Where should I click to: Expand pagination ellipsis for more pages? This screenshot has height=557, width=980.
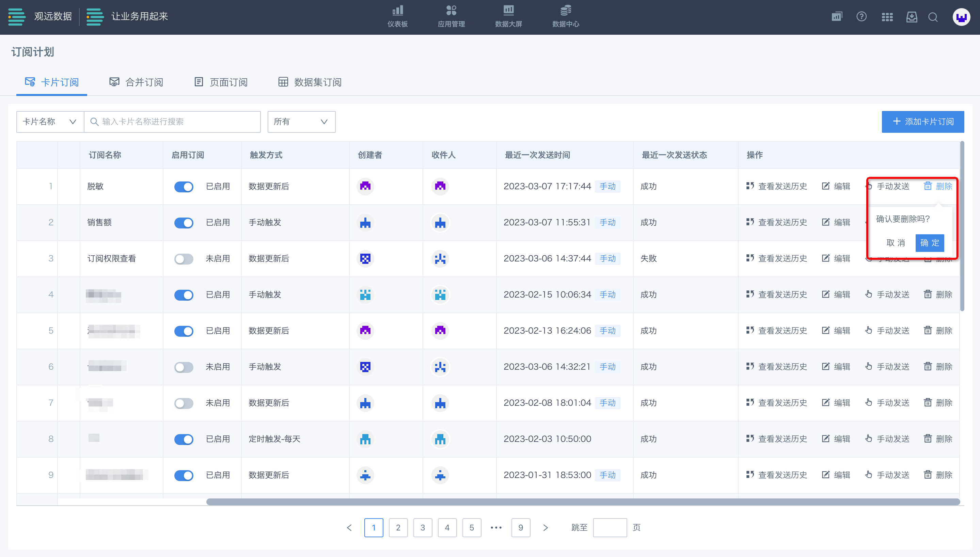click(x=496, y=527)
